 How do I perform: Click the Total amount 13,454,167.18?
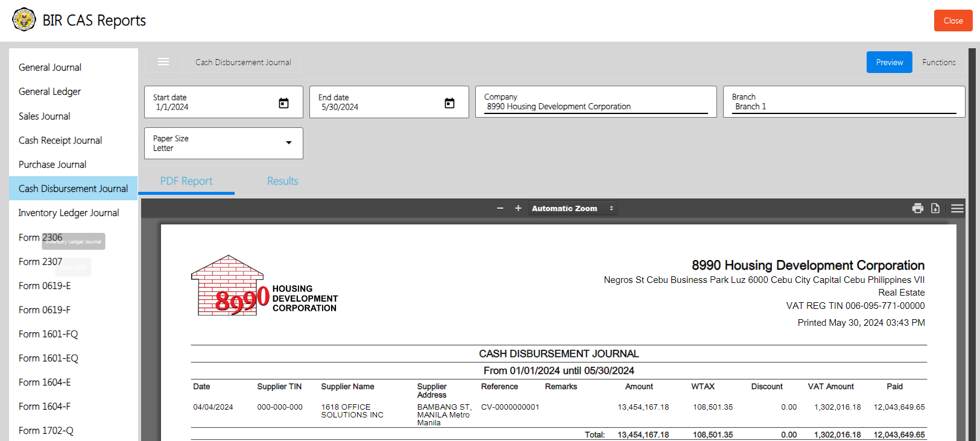(643, 434)
